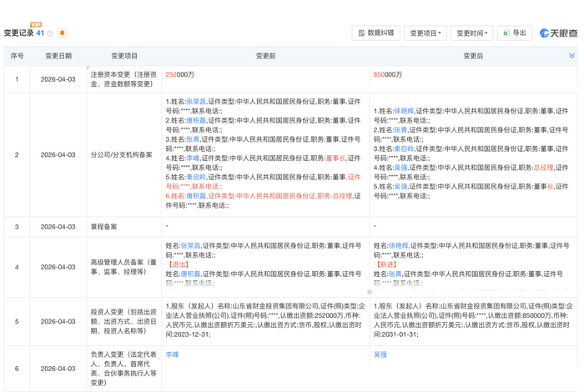
Task: Open the 变更项目 filter dropdown
Action: [x=425, y=33]
